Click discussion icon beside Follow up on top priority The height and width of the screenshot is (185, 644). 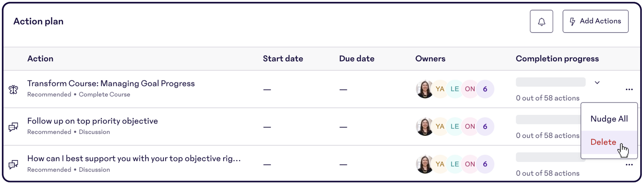pos(13,127)
